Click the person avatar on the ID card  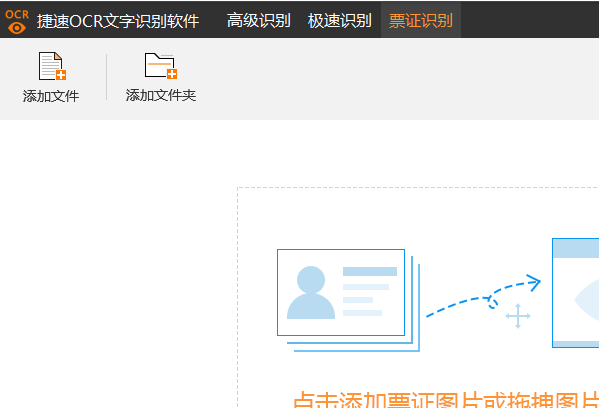pos(311,293)
